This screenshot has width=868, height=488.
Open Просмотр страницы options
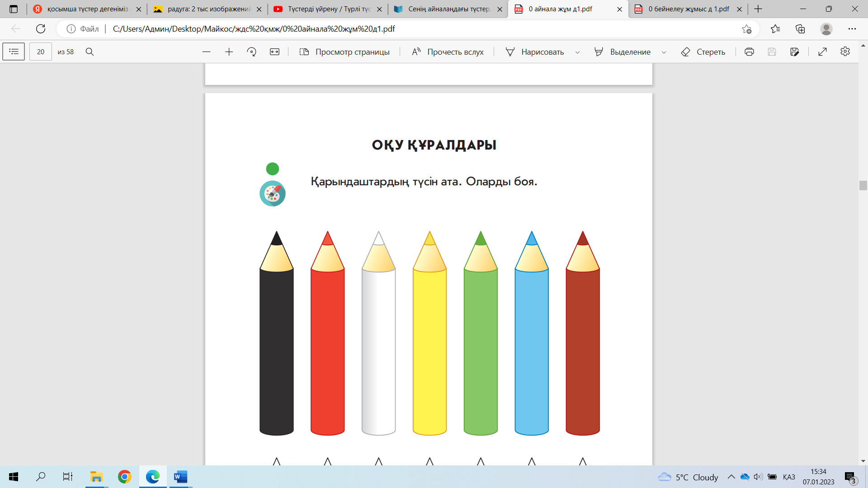[x=344, y=52]
